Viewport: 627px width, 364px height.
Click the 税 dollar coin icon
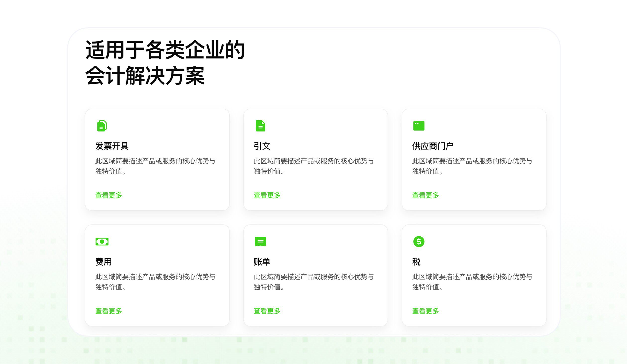[418, 241]
